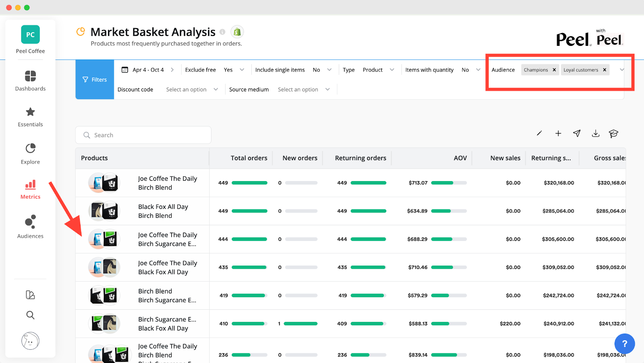Sort by AOV column header

[x=460, y=158]
